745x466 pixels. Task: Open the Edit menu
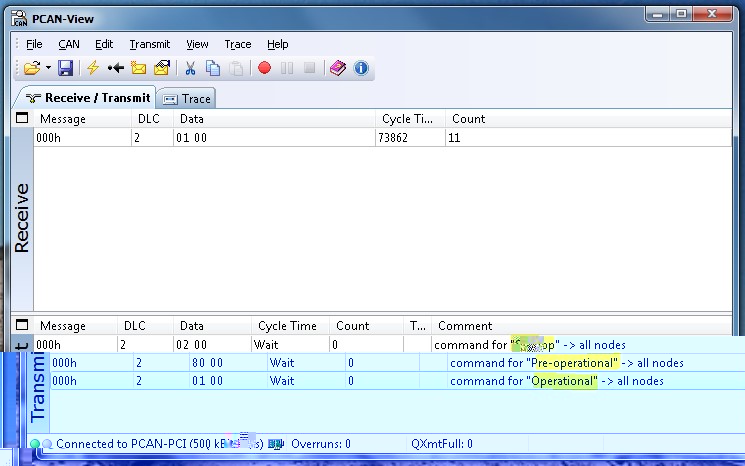tap(104, 44)
